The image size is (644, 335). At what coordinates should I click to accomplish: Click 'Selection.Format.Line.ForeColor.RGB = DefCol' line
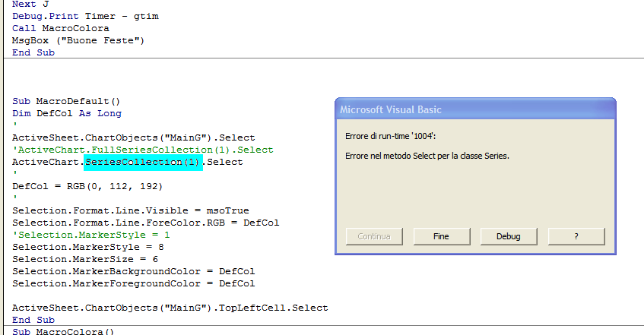point(146,223)
